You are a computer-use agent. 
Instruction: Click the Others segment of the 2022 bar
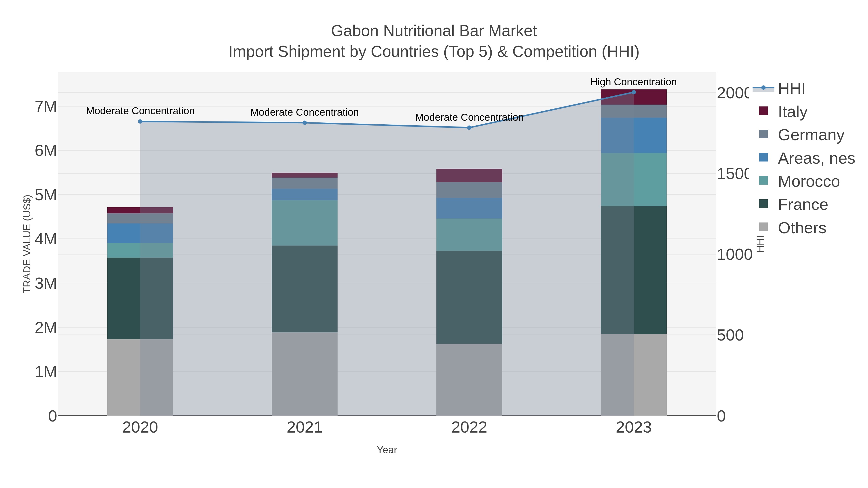469,380
